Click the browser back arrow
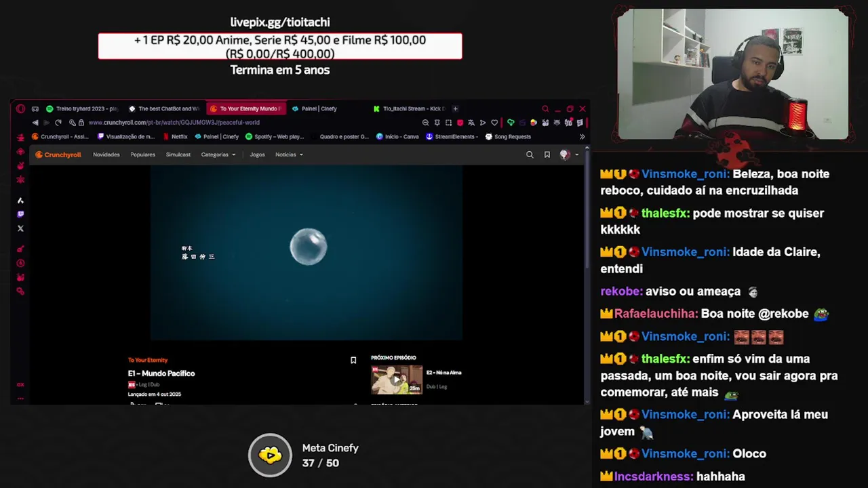 35,123
